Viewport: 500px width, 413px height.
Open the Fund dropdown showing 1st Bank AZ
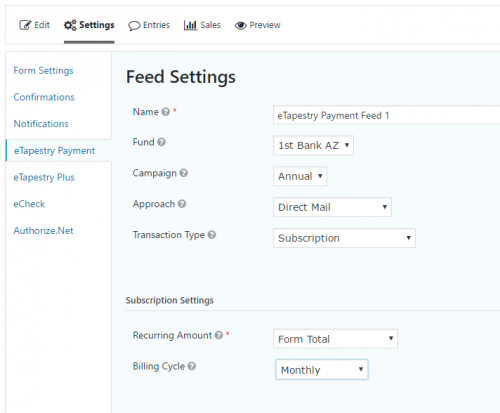313,145
